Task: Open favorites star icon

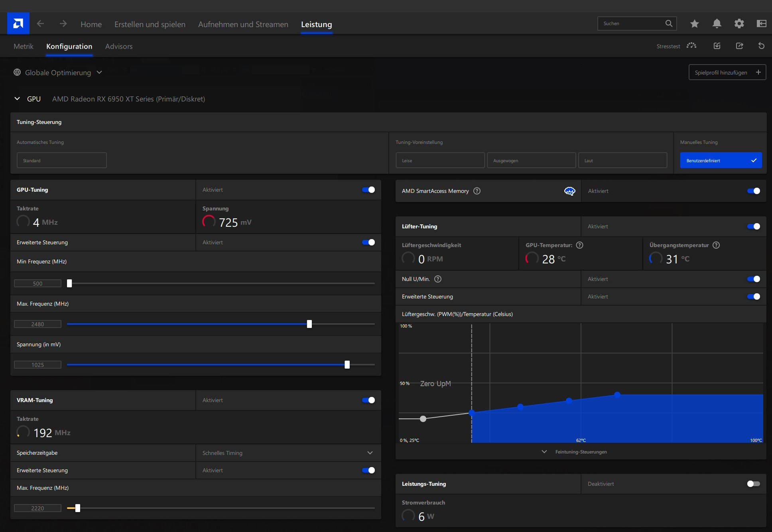Action: coord(694,24)
